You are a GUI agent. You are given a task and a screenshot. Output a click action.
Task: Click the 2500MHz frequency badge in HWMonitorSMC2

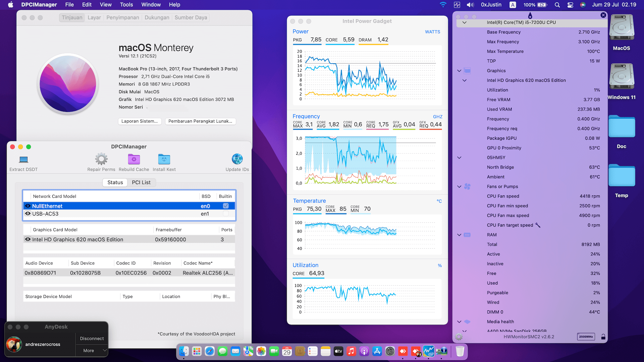[586, 337]
